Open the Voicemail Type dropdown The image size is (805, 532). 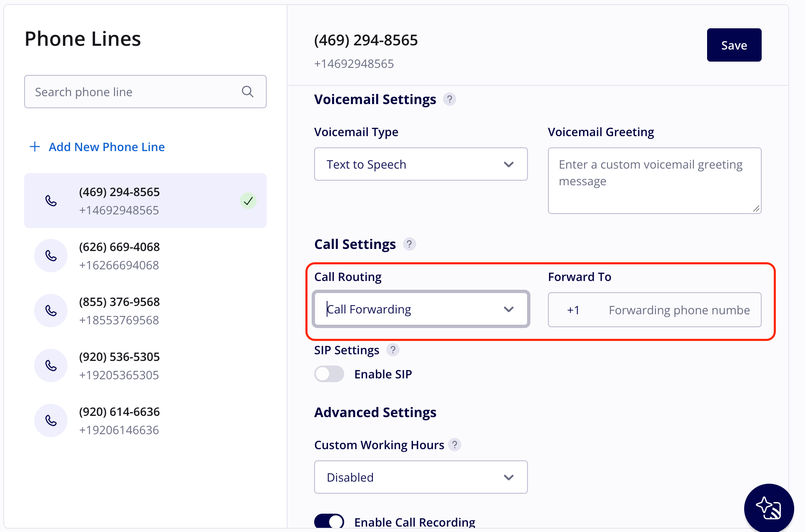[x=421, y=164]
